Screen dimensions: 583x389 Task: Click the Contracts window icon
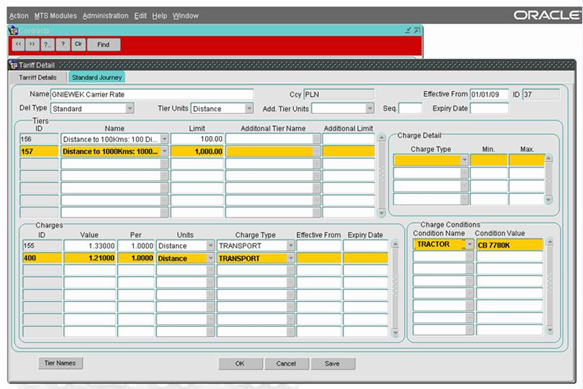coord(13,30)
